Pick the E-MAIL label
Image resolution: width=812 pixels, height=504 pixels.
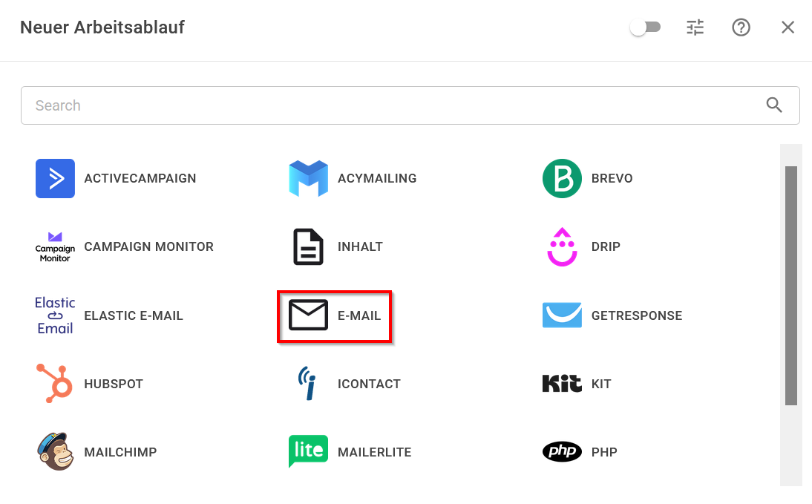click(359, 315)
